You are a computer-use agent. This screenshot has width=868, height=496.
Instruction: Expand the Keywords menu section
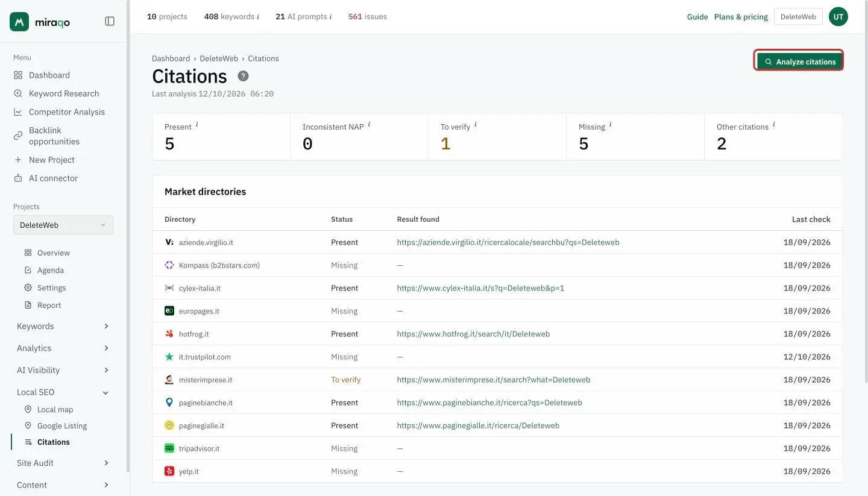63,326
